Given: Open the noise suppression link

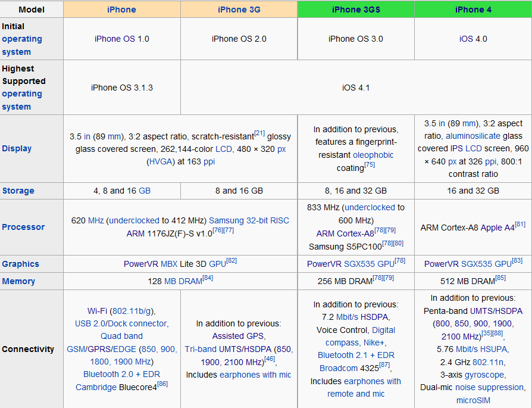Looking at the screenshot, I should (x=490, y=387).
